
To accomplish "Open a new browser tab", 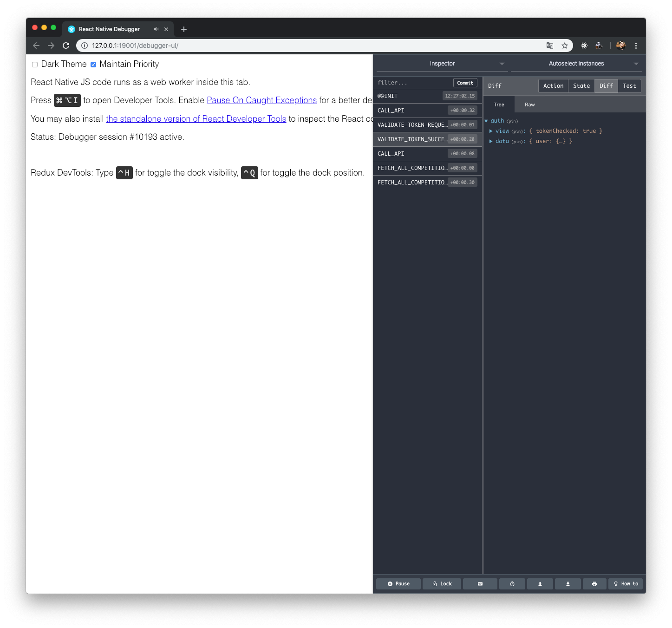I will pyautogui.click(x=184, y=29).
